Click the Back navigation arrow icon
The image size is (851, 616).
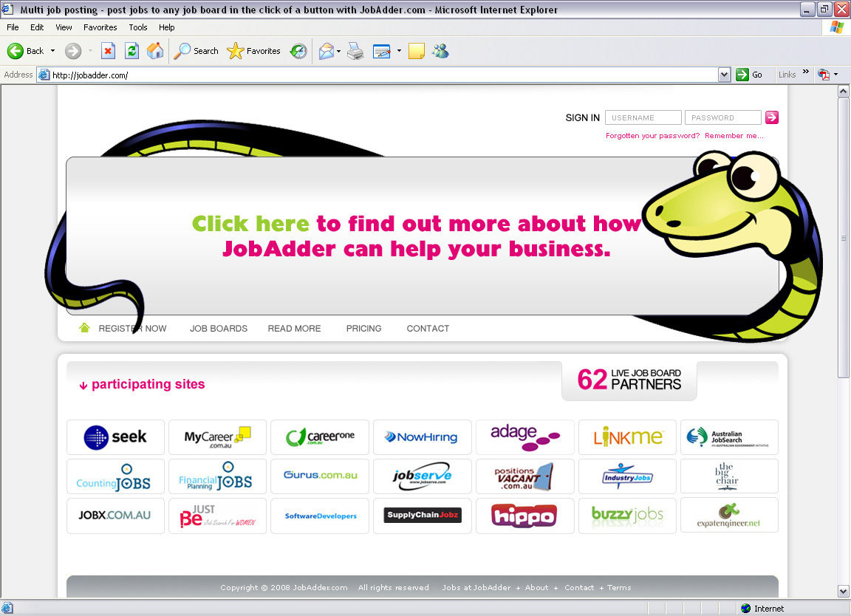coord(16,51)
